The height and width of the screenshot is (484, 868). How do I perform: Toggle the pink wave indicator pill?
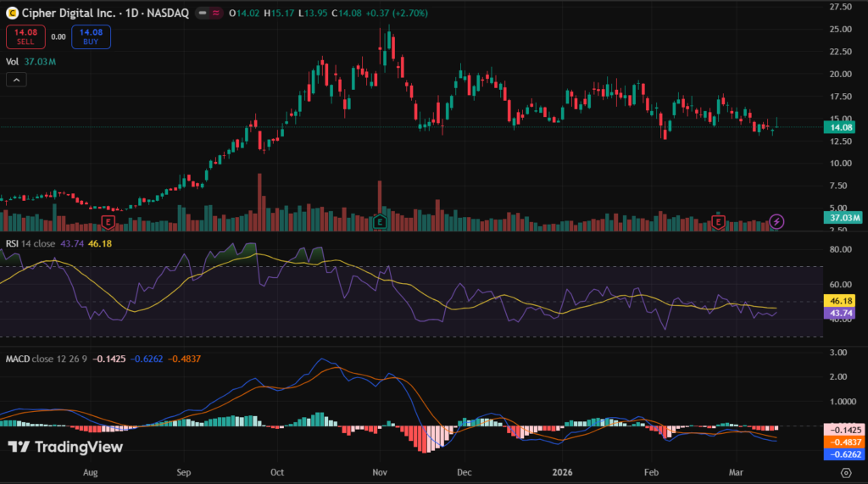[x=215, y=14]
